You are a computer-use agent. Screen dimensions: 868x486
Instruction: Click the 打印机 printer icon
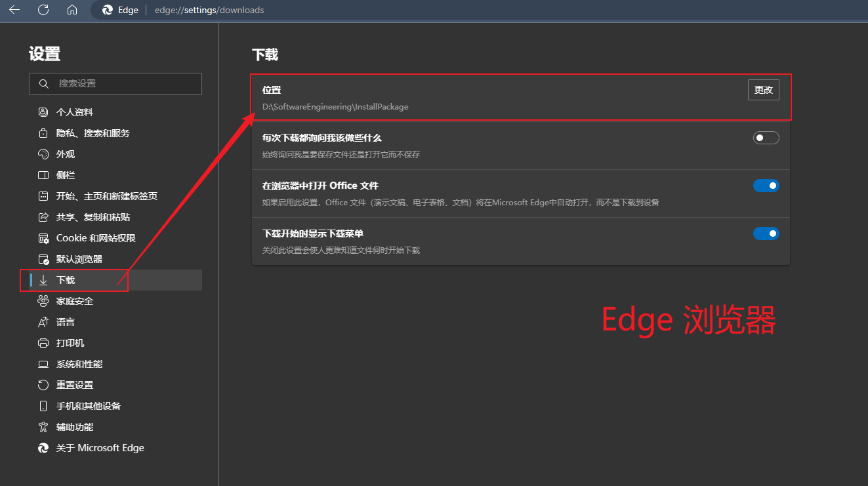(x=43, y=343)
